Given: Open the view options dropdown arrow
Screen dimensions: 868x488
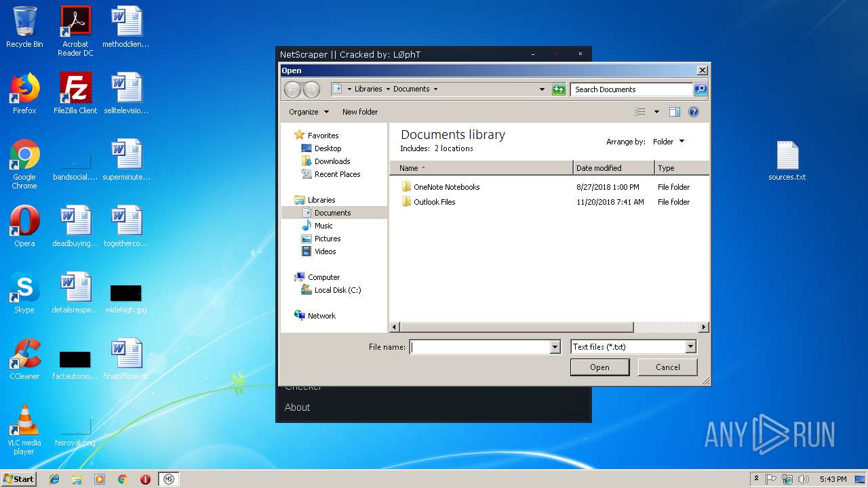Looking at the screenshot, I should point(656,112).
